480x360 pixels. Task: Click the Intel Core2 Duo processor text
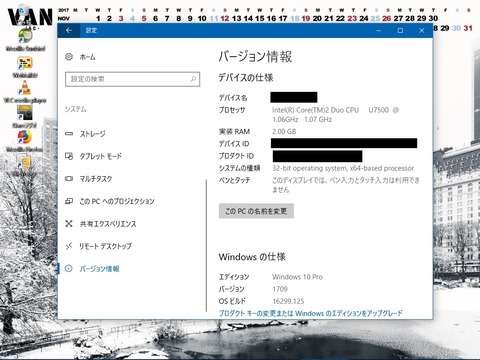335,115
